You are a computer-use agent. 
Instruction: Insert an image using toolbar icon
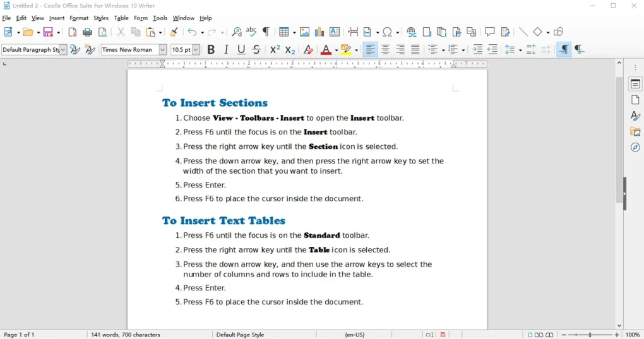click(x=305, y=32)
